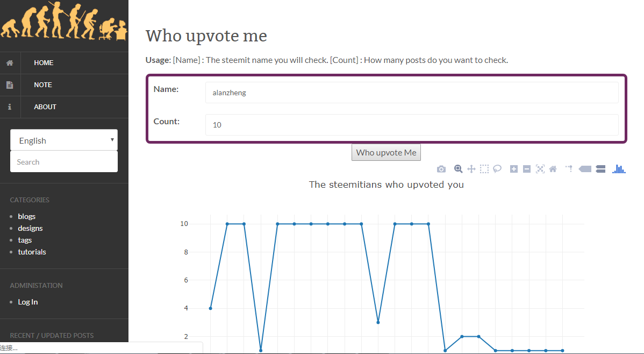644x354 pixels.
Task: Click the camera icon to download chart as image
Action: pyautogui.click(x=441, y=168)
